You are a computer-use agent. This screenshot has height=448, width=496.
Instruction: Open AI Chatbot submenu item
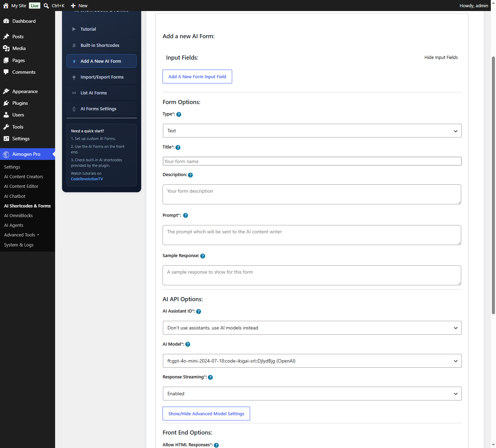(x=15, y=196)
